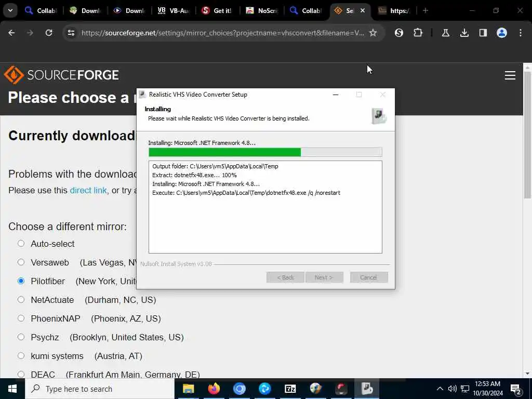Screen dimensions: 532x399
Task: Switch to the VB-Au browser tab
Action: [x=174, y=10]
